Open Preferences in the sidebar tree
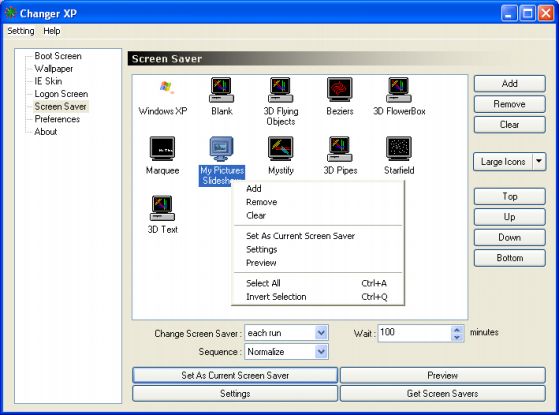This screenshot has height=415, width=559. coord(57,119)
